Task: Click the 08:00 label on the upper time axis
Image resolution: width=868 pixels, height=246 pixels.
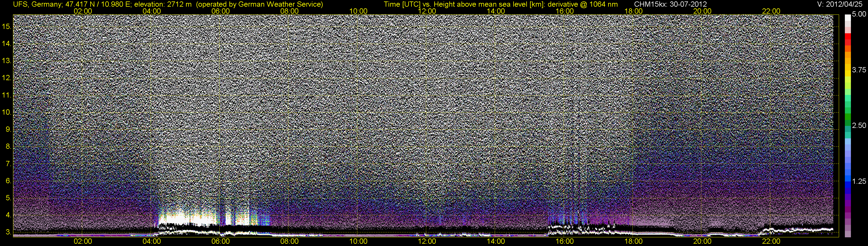Action: pyautogui.click(x=289, y=11)
